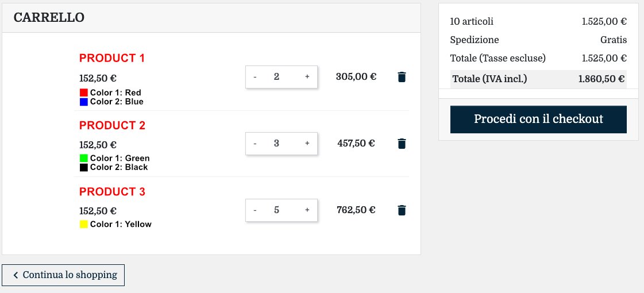644x293 pixels.
Task: Remove Product 2 using its trash icon
Action: click(x=402, y=144)
